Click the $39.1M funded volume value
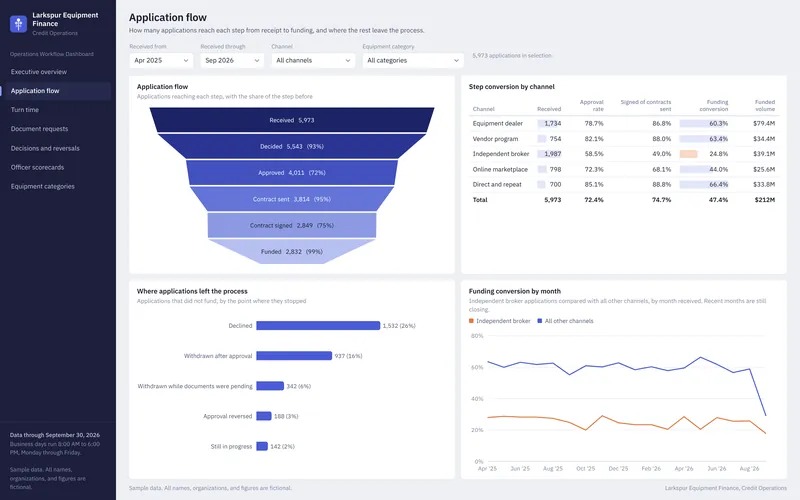 coord(764,154)
